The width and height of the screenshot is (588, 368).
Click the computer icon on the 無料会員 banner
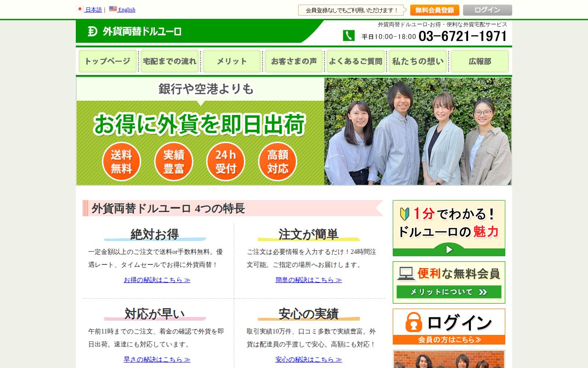407,274
